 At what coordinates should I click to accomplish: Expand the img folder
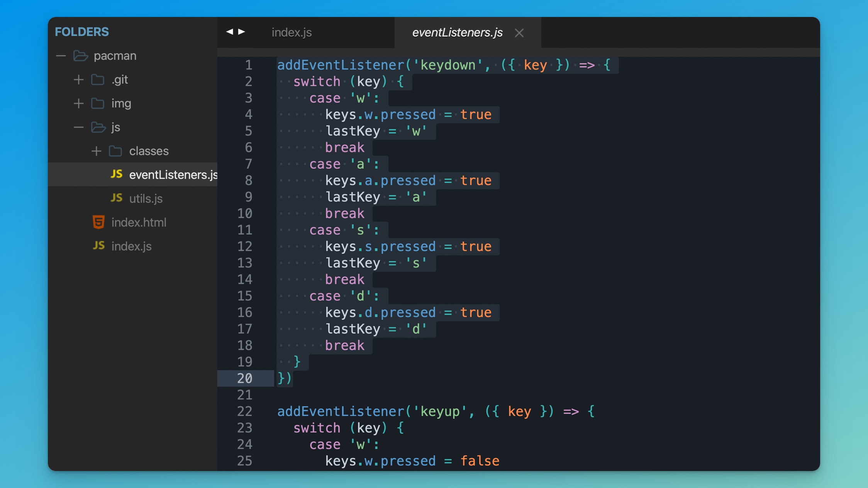pyautogui.click(x=78, y=103)
